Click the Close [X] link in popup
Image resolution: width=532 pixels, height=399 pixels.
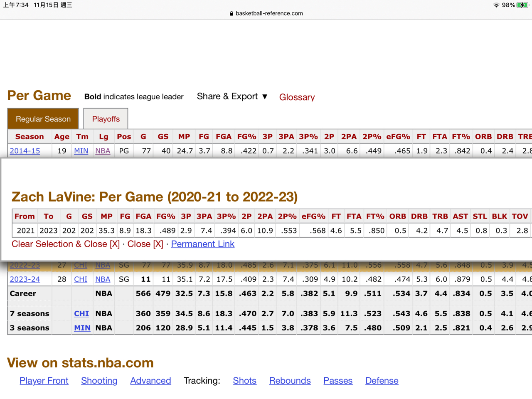tap(145, 244)
